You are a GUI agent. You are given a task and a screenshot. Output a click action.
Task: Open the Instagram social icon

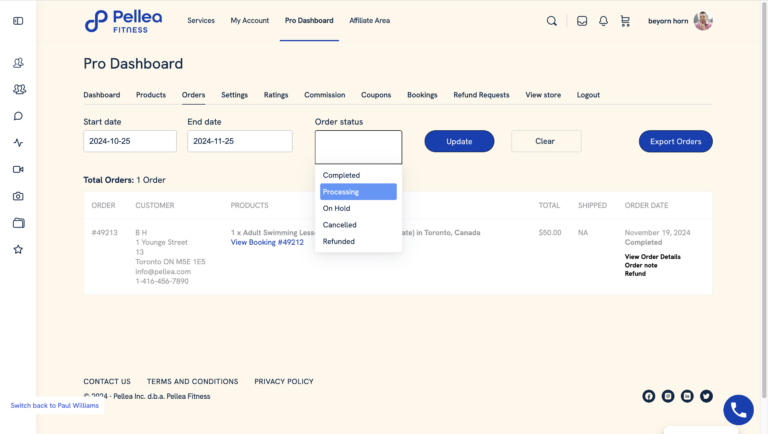tap(668, 396)
